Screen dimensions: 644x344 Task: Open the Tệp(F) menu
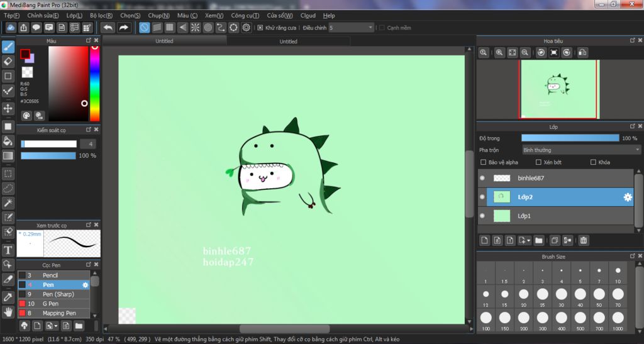pyautogui.click(x=11, y=15)
